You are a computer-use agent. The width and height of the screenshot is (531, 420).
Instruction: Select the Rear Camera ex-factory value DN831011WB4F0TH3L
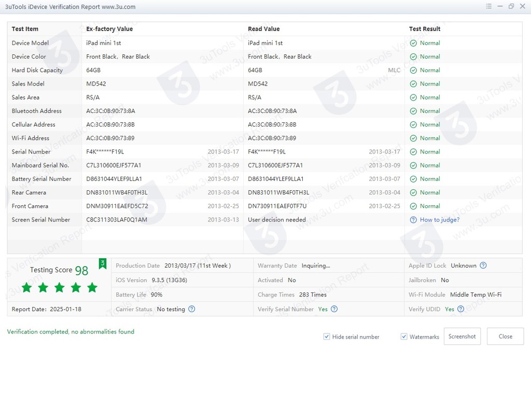(117, 192)
